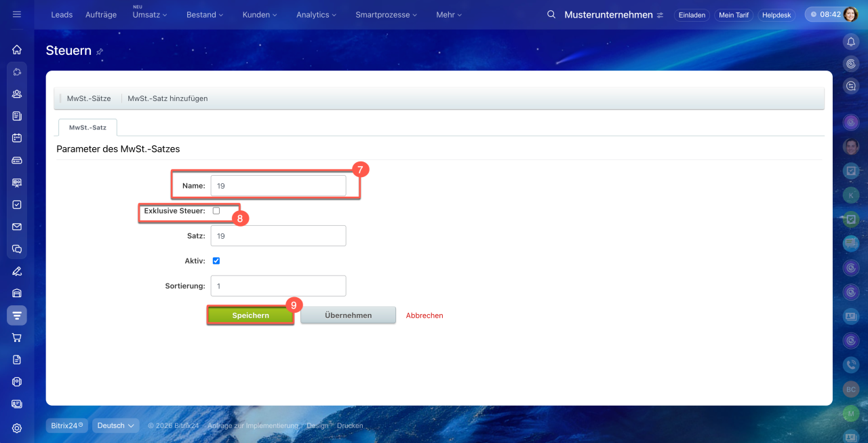Screen dimensions: 868x443
Task: Open the chat bubbles icon in sidebar
Action: (17, 249)
